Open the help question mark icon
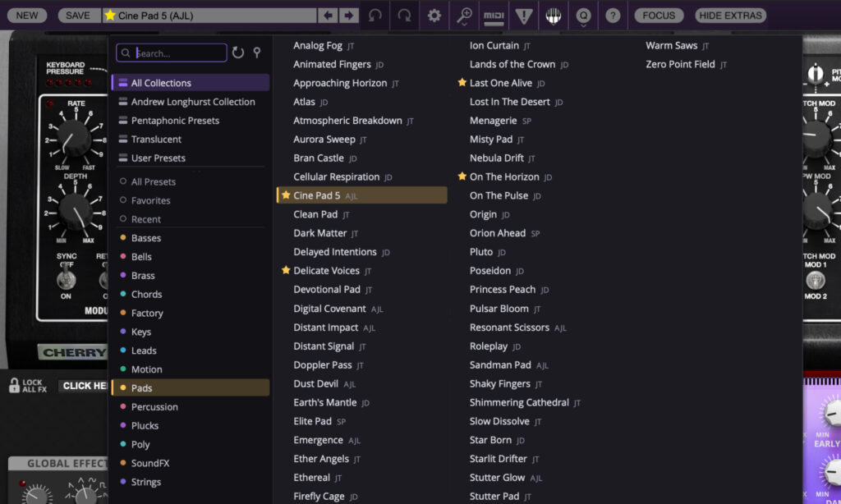Image resolution: width=841 pixels, height=504 pixels. click(613, 16)
